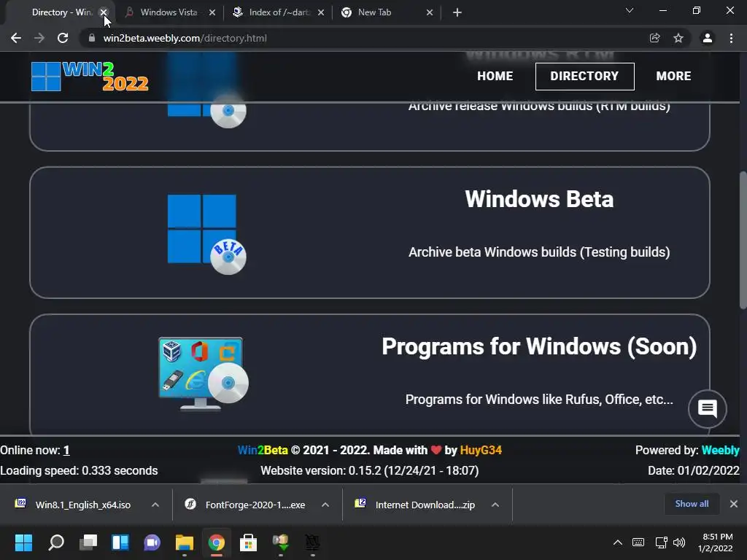Open the Chrome profile icon
The image size is (747, 560).
[x=708, y=38]
